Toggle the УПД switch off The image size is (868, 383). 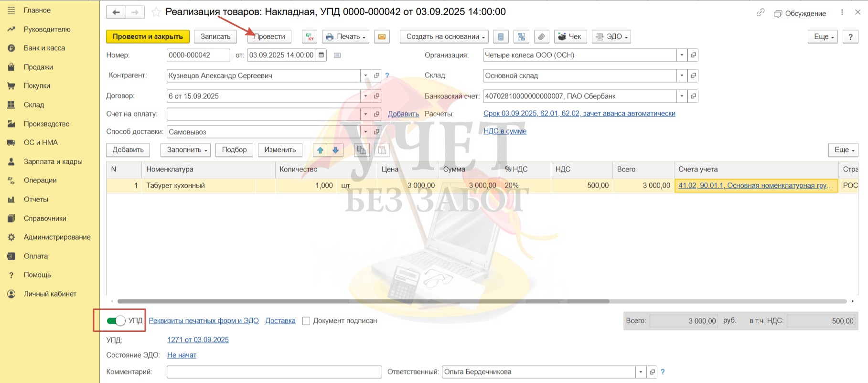(116, 320)
